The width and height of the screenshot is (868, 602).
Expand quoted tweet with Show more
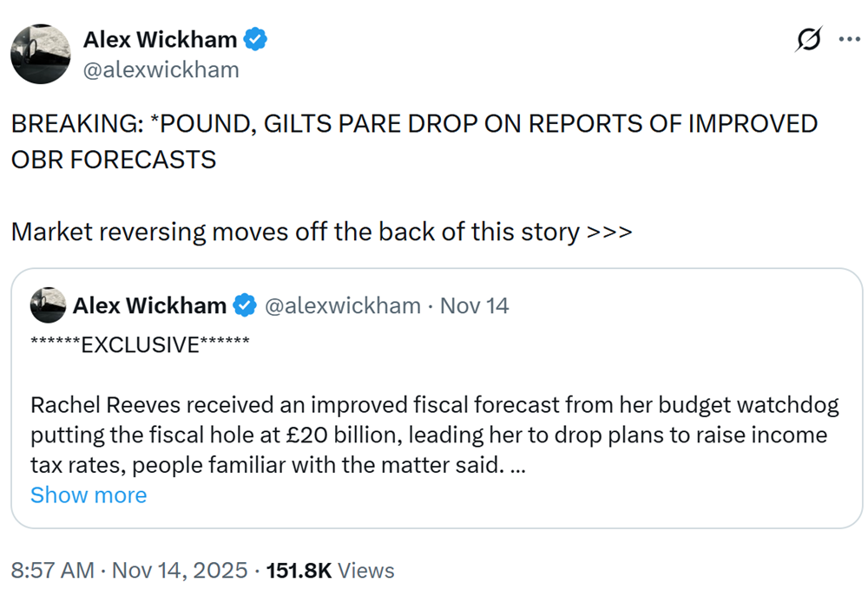tap(89, 495)
